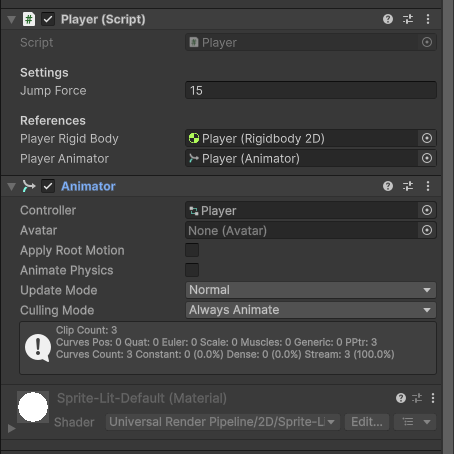Viewport: 454px width, 454px height.
Task: Open the dropdown arrow beside the material list icon
Action: (427, 422)
